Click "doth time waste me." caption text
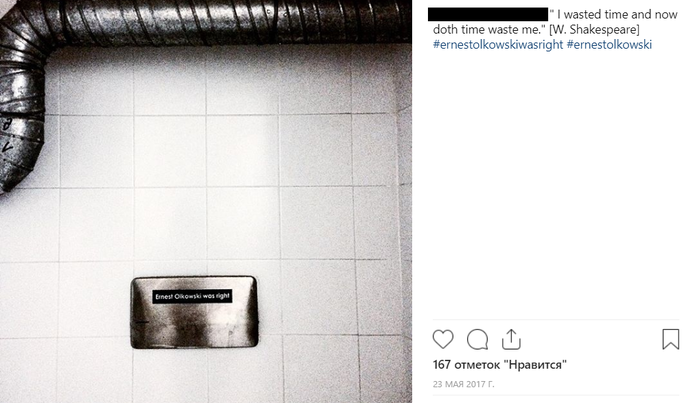This screenshot has height=403, width=700. tap(489, 29)
